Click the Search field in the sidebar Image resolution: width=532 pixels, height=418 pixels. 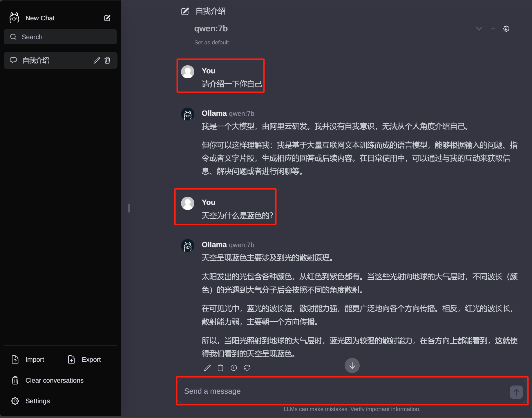tap(60, 37)
